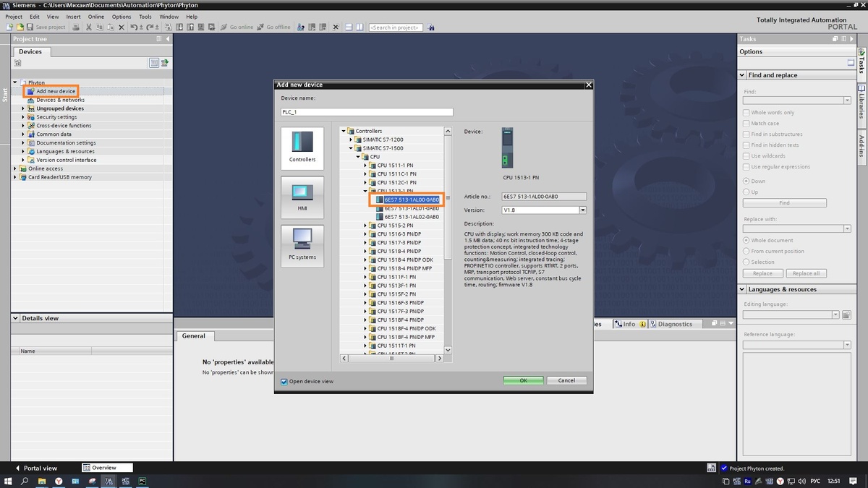This screenshot has width=868, height=488.
Task: Click Cancel in Add new device dialog
Action: tap(566, 380)
